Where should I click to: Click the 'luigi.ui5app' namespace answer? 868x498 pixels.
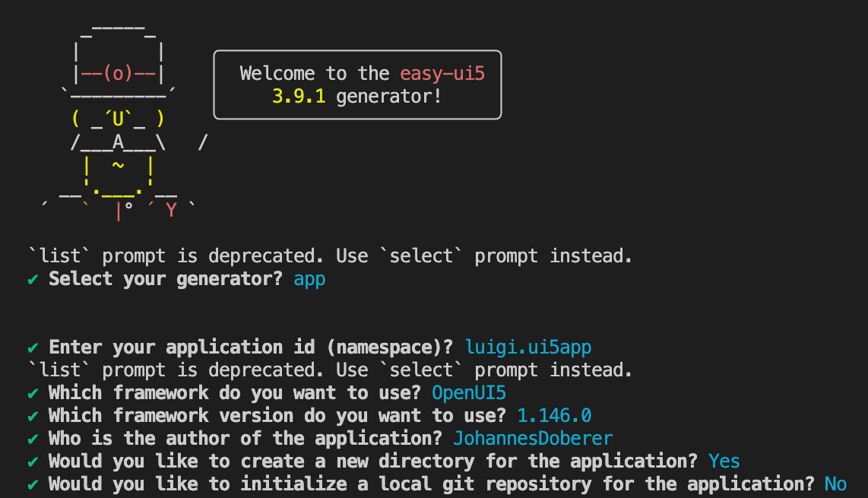tap(528, 347)
